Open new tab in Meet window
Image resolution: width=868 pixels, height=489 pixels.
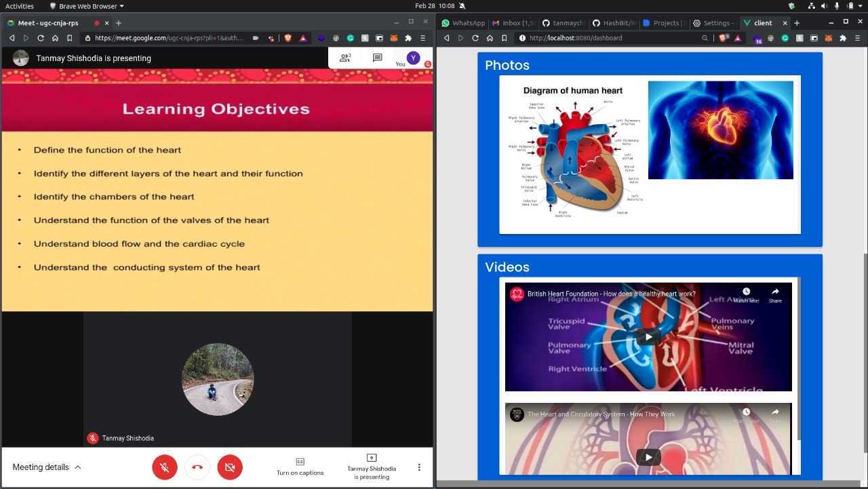pos(119,22)
